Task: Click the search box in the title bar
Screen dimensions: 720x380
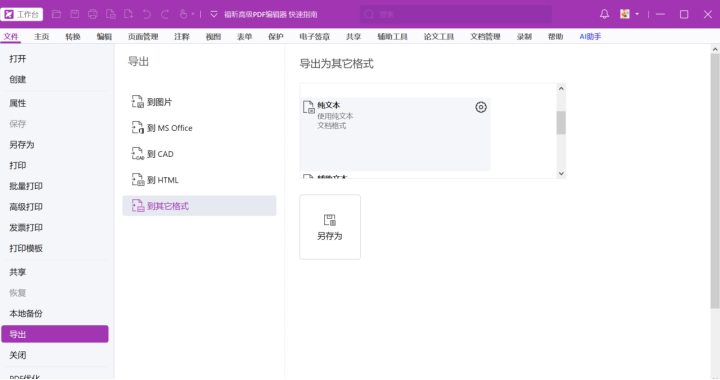Action: click(x=456, y=14)
